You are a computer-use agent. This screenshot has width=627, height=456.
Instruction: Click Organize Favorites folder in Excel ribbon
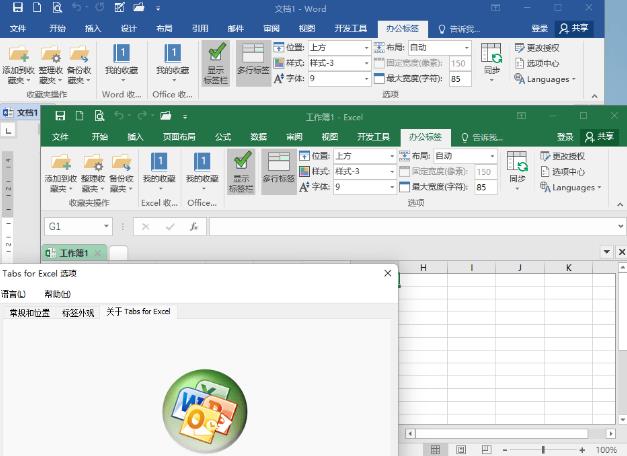pos(93,173)
